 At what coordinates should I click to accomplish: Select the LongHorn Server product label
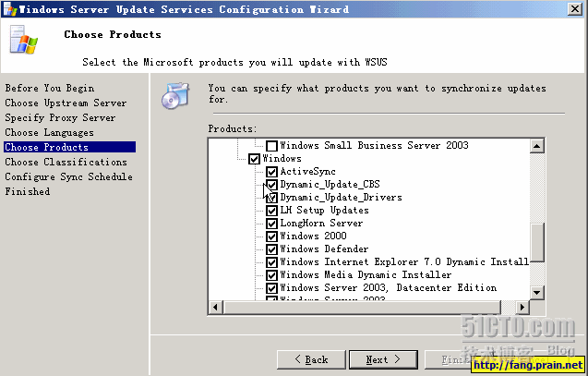pyautogui.click(x=321, y=224)
